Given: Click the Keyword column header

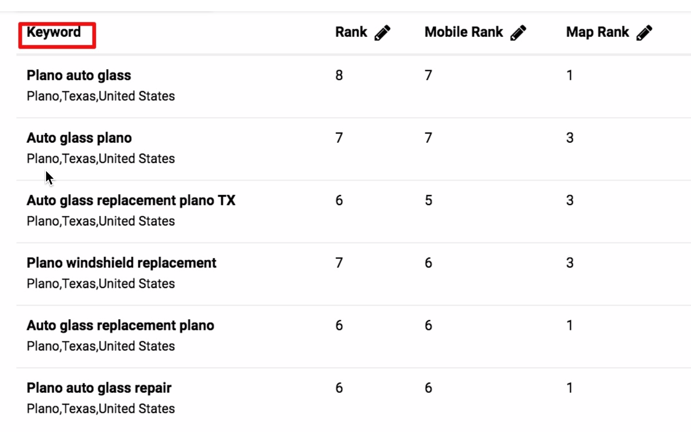Looking at the screenshot, I should tap(54, 33).
